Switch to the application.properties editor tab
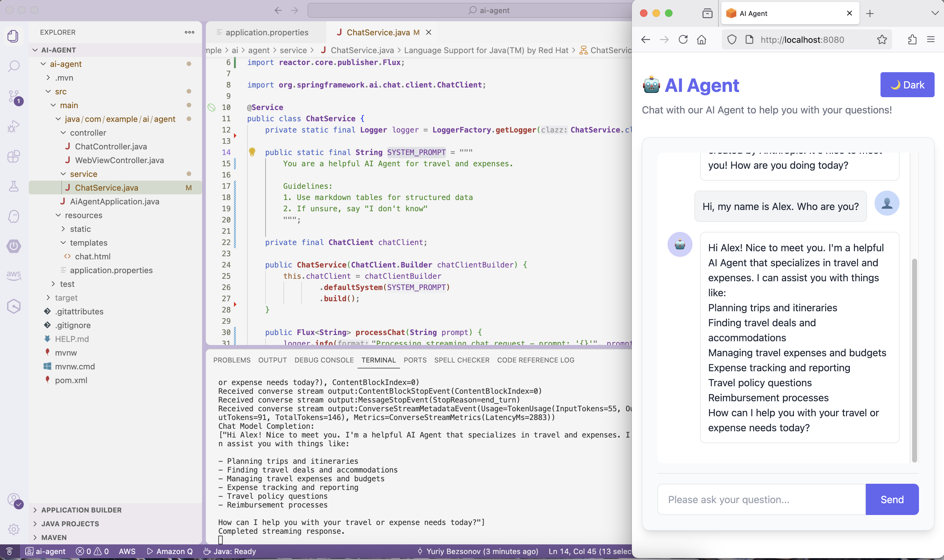Screen dimensions: 944x560 tap(266, 32)
